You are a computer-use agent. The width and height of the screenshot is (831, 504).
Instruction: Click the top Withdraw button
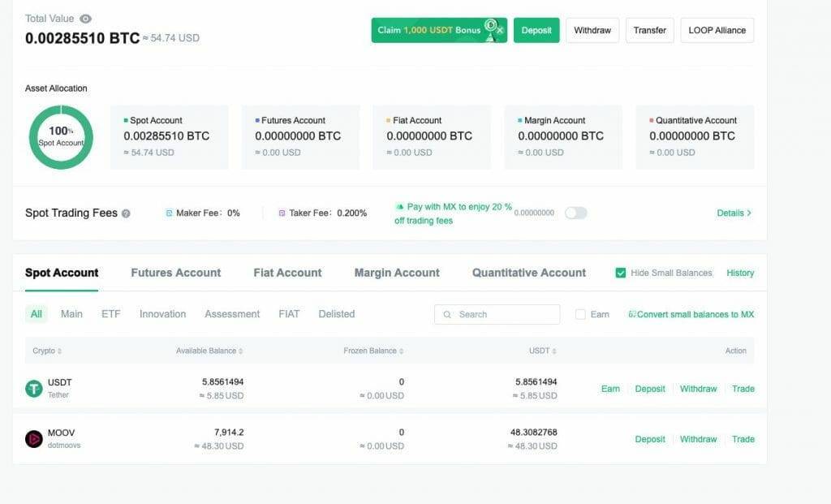pos(592,30)
